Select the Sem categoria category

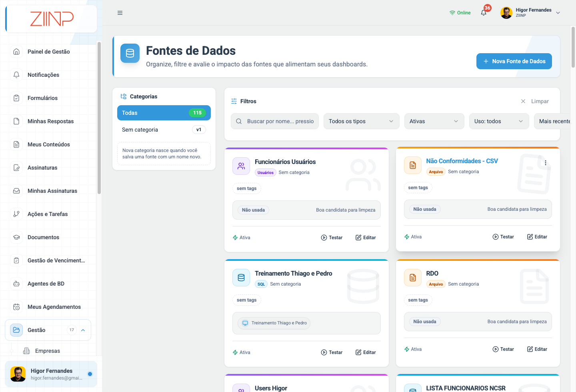pyautogui.click(x=164, y=130)
